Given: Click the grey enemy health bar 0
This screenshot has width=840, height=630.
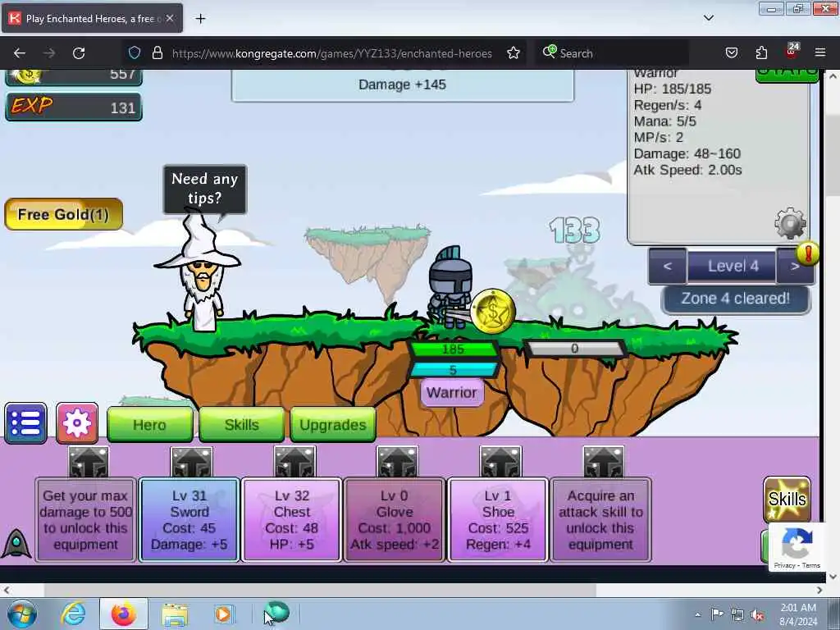Looking at the screenshot, I should point(574,349).
